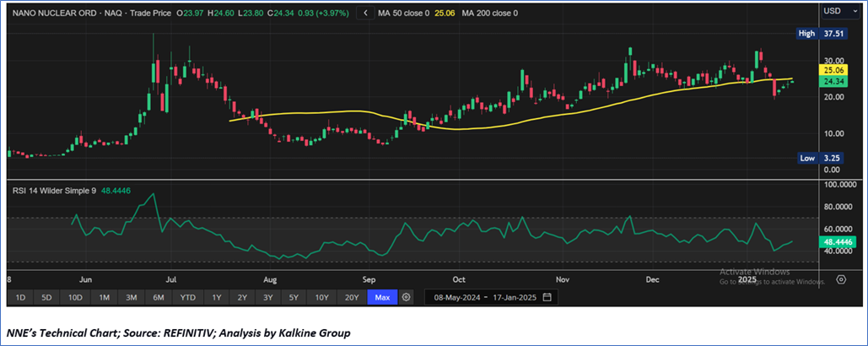Open time range settings gear icon
868x346 pixels.
pyautogui.click(x=407, y=297)
